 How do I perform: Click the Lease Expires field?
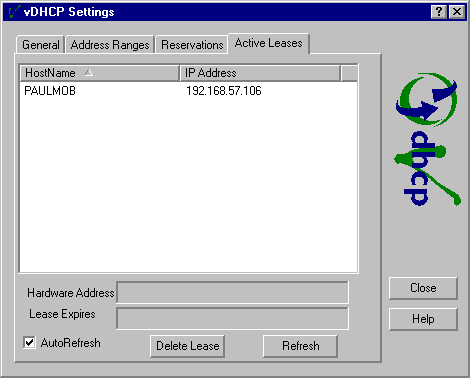point(232,318)
